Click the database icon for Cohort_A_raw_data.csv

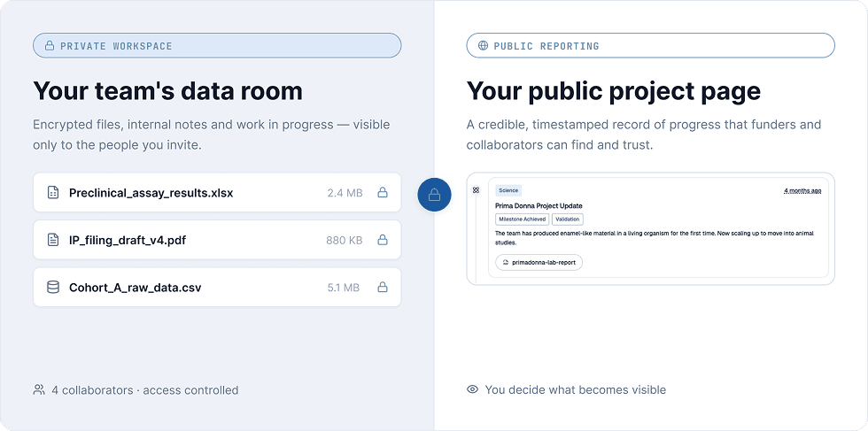53,287
